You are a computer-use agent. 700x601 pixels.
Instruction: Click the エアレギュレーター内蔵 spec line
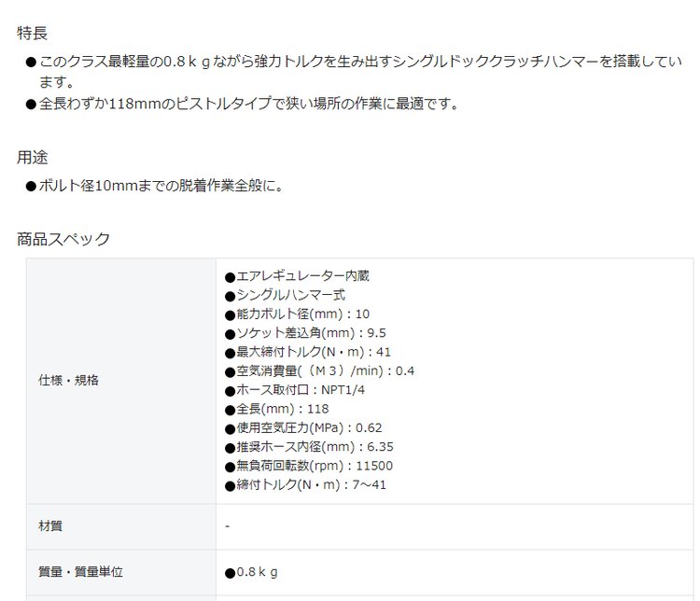297,276
